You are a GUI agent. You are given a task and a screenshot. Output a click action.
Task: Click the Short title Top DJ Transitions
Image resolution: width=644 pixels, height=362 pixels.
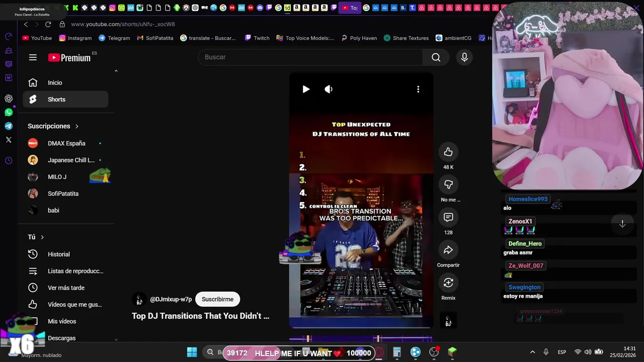coord(200,316)
